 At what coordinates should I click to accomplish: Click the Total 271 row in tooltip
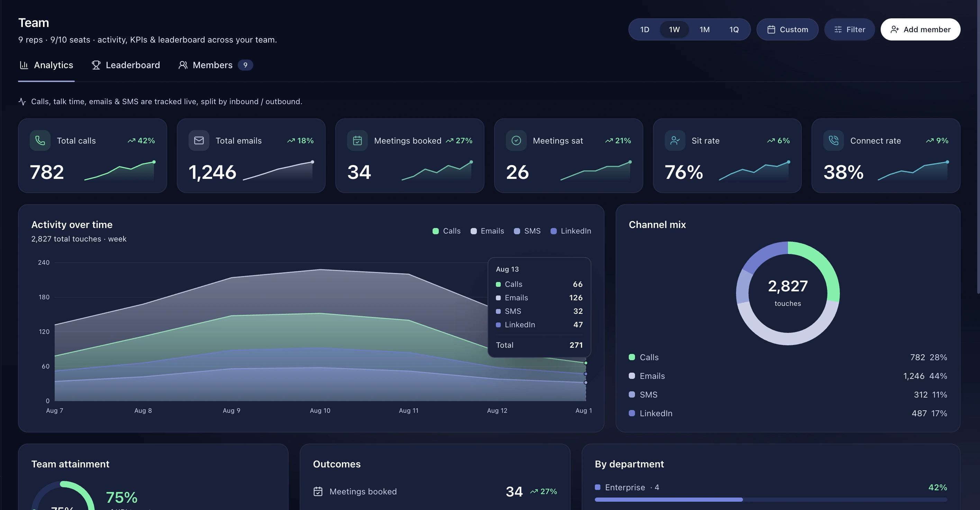click(x=539, y=345)
